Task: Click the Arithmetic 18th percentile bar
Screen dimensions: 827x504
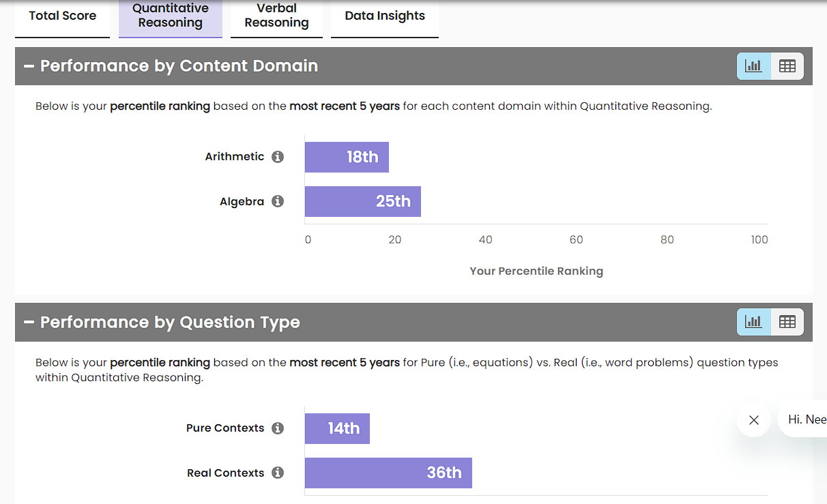Action: point(347,157)
